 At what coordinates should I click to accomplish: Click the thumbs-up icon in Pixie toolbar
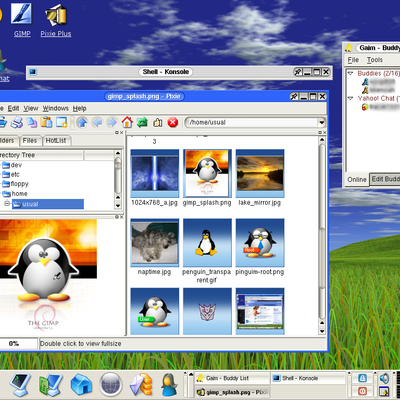(x=157, y=122)
